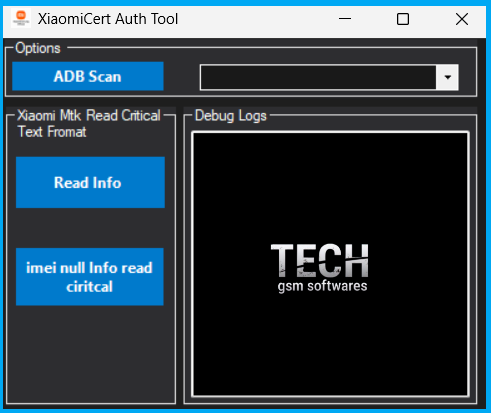Click the Debug Logs group label
Image resolution: width=491 pixels, height=413 pixels.
231,116
